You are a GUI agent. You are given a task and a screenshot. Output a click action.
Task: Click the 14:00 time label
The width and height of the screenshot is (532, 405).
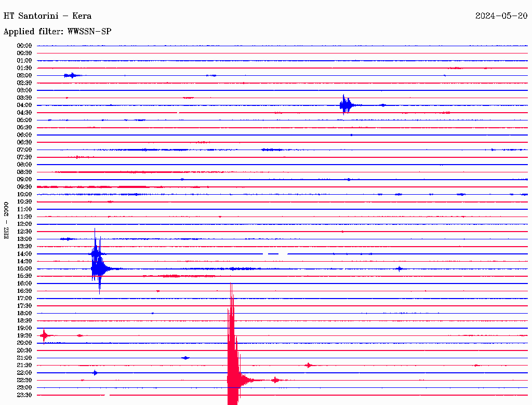click(24, 254)
